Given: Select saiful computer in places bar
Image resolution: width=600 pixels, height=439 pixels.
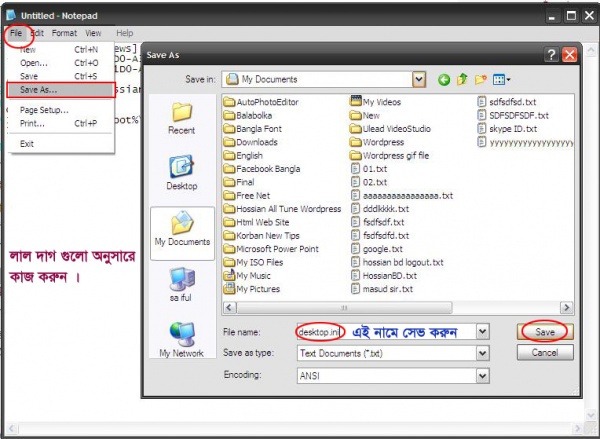Looking at the screenshot, I should point(181,284).
